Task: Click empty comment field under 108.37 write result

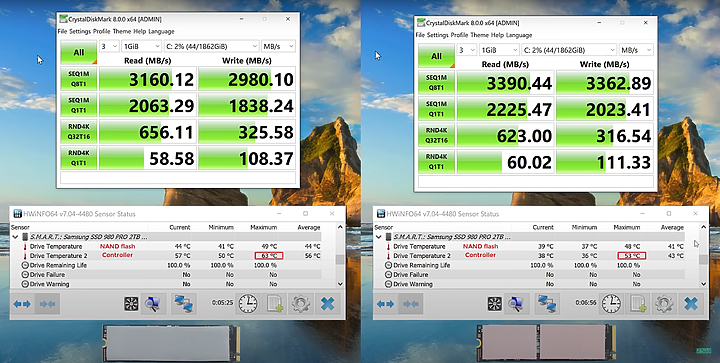Action: click(x=178, y=178)
